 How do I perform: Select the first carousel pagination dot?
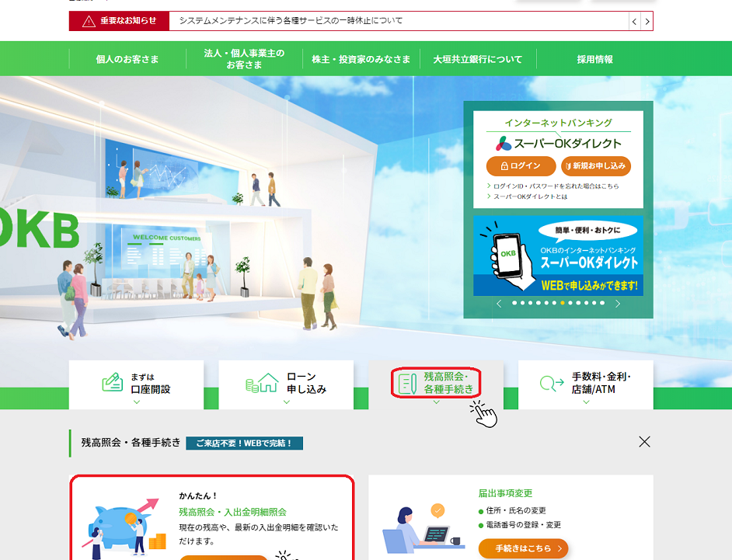514,303
